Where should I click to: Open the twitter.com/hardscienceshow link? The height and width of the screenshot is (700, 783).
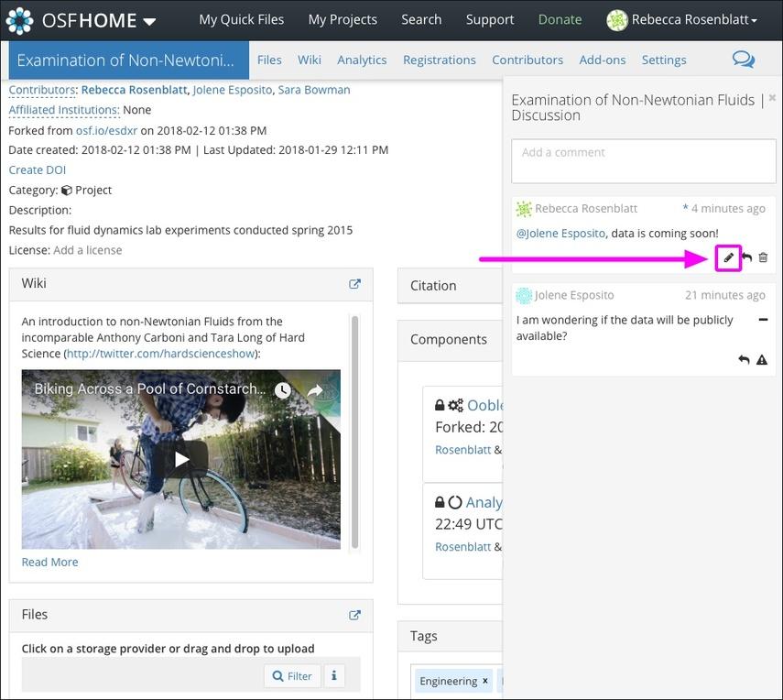[161, 354]
